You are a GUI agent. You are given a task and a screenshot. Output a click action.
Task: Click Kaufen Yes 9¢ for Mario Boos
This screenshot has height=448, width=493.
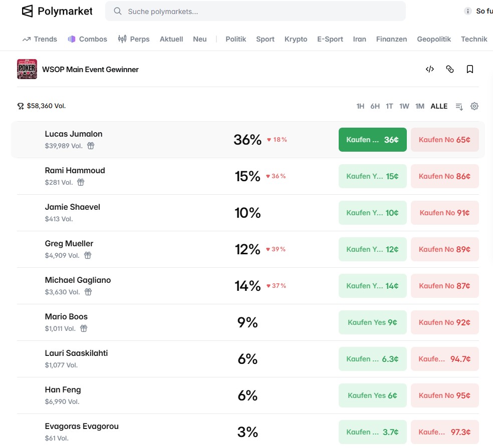pos(373,322)
